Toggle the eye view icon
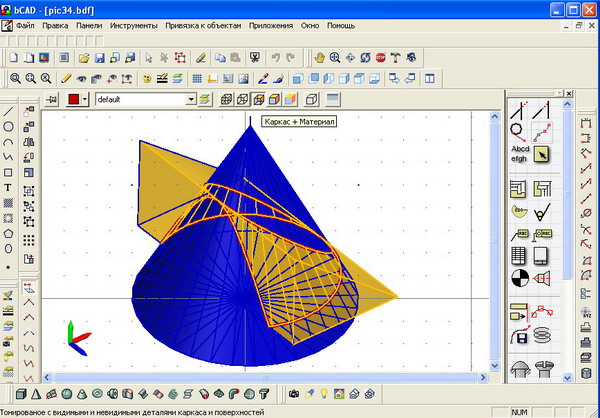The height and width of the screenshot is (418, 600). click(83, 77)
